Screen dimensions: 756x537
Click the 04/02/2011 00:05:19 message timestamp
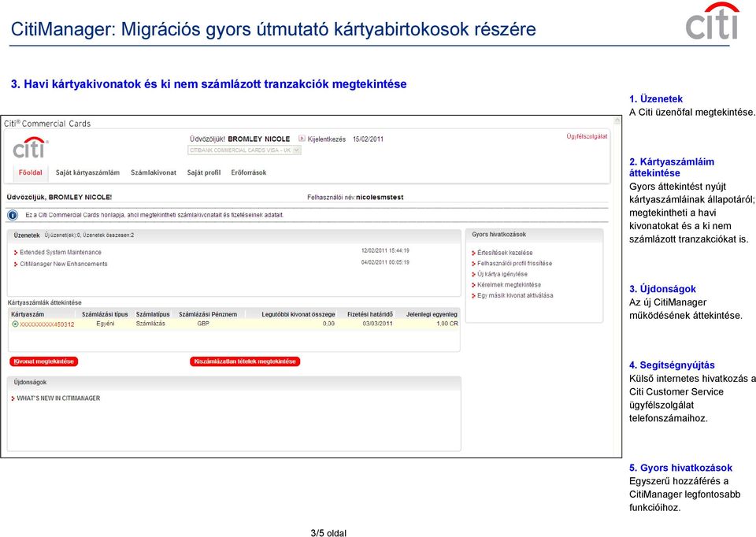[x=385, y=263]
